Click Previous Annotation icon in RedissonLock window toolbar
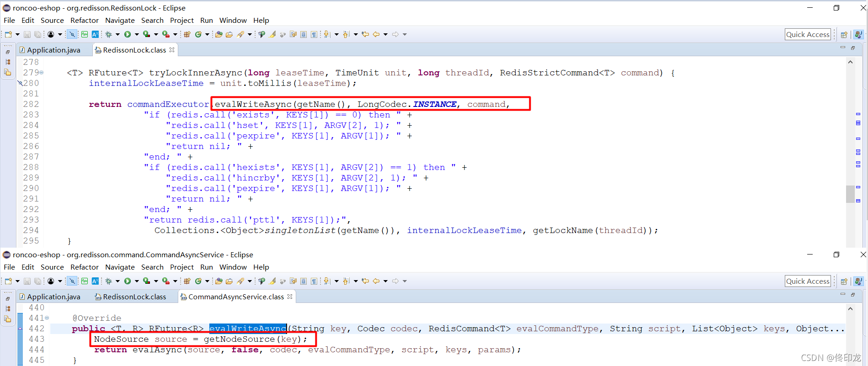 (x=346, y=34)
